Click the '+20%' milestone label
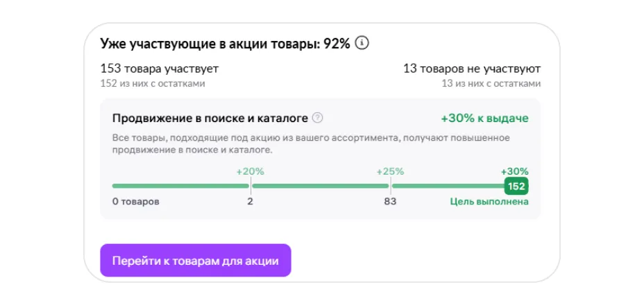This screenshot has width=644, height=305. pos(250,171)
